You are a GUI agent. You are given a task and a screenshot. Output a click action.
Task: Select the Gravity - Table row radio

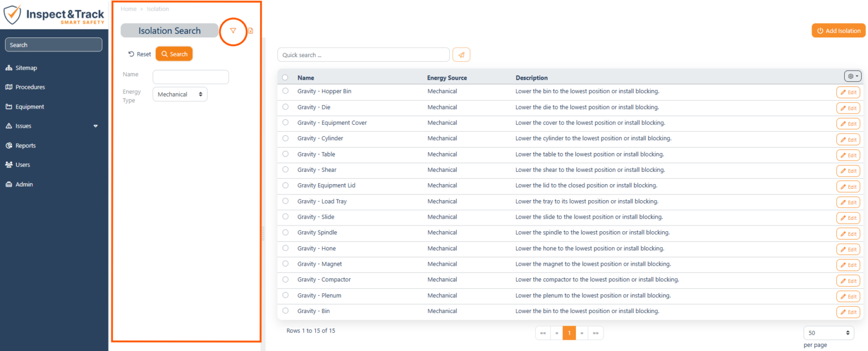pyautogui.click(x=285, y=154)
